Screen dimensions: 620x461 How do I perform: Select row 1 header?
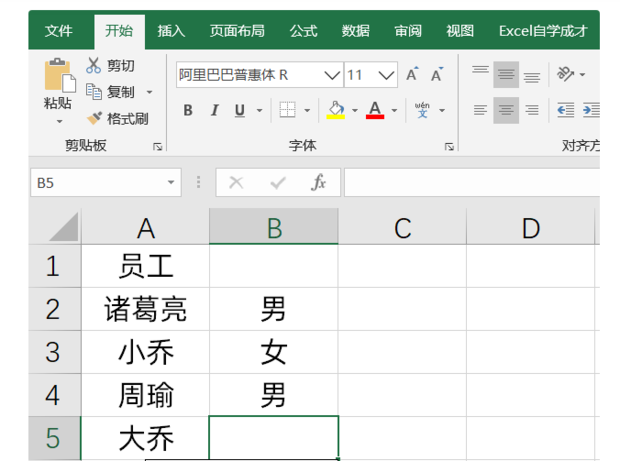[x=55, y=266]
